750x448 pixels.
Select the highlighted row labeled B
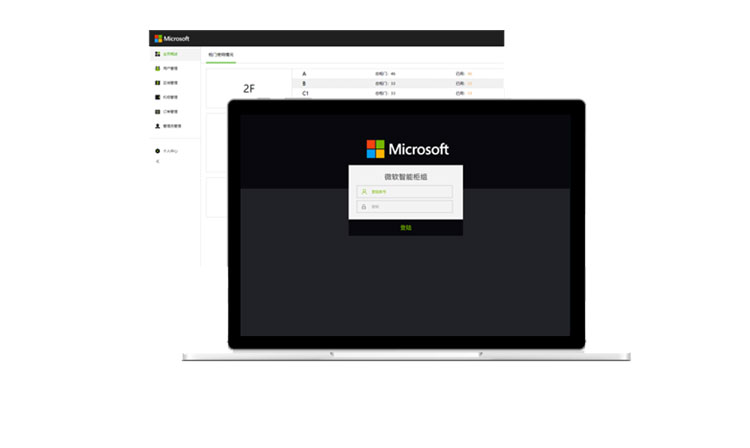pos(398,83)
